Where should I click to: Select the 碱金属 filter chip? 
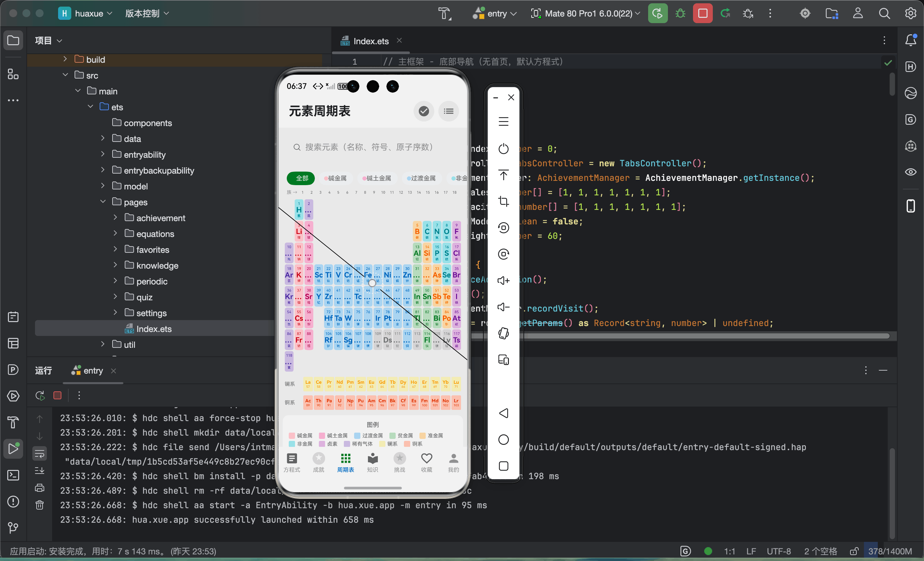[335, 178]
